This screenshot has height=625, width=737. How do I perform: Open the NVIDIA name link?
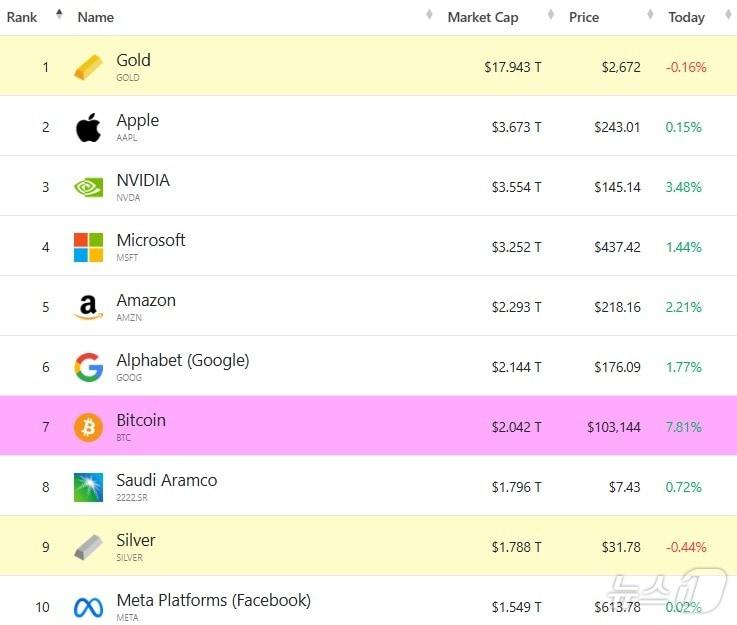coord(143,180)
